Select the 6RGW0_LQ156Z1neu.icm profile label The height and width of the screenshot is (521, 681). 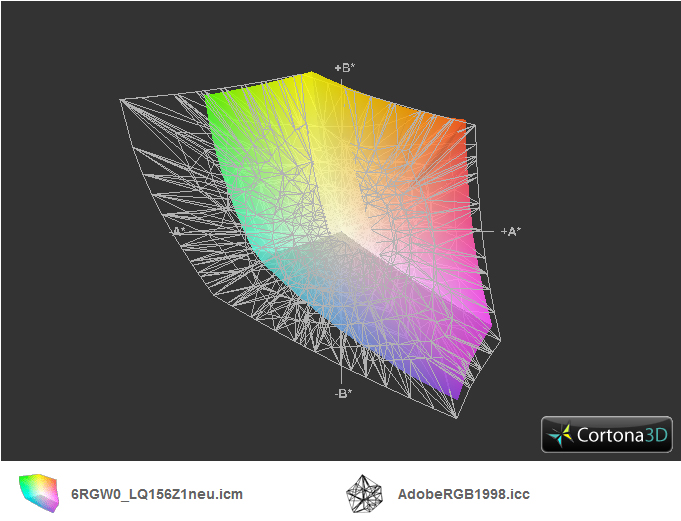click(x=156, y=494)
